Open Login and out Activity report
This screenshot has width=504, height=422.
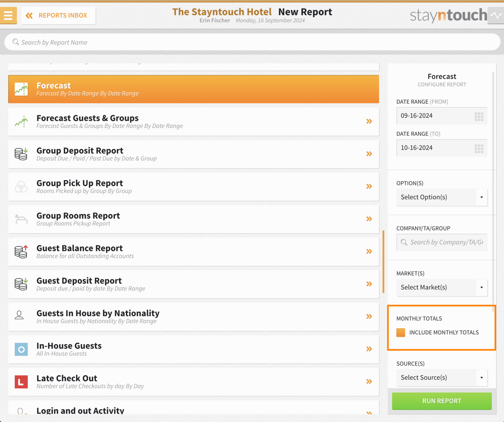click(194, 408)
